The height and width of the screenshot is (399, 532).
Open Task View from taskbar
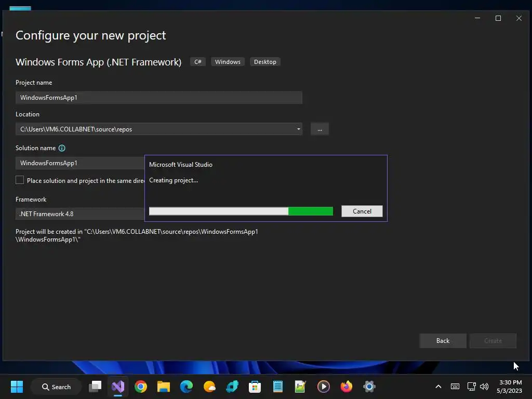95,387
